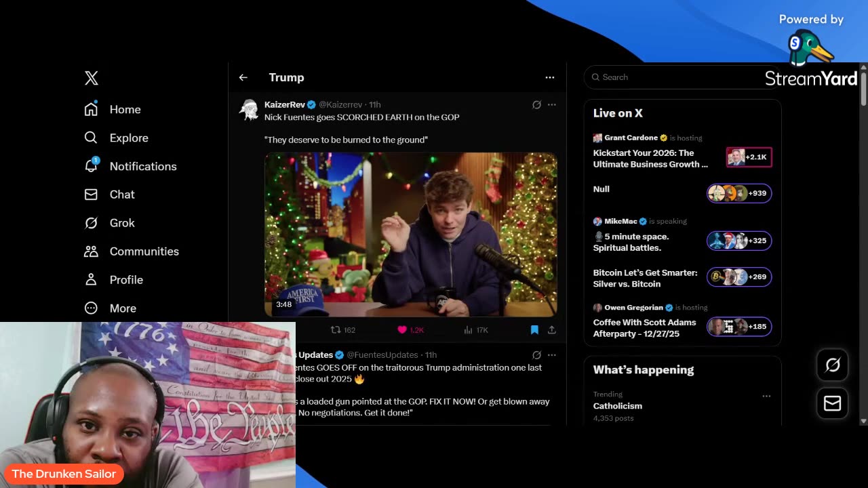Open the KaizerRev display name link
868x488 pixels.
click(285, 104)
